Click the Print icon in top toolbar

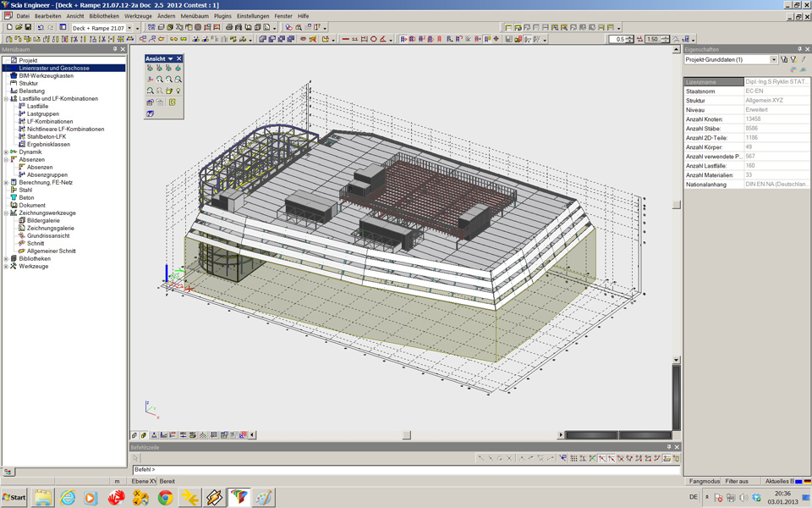pos(228,28)
